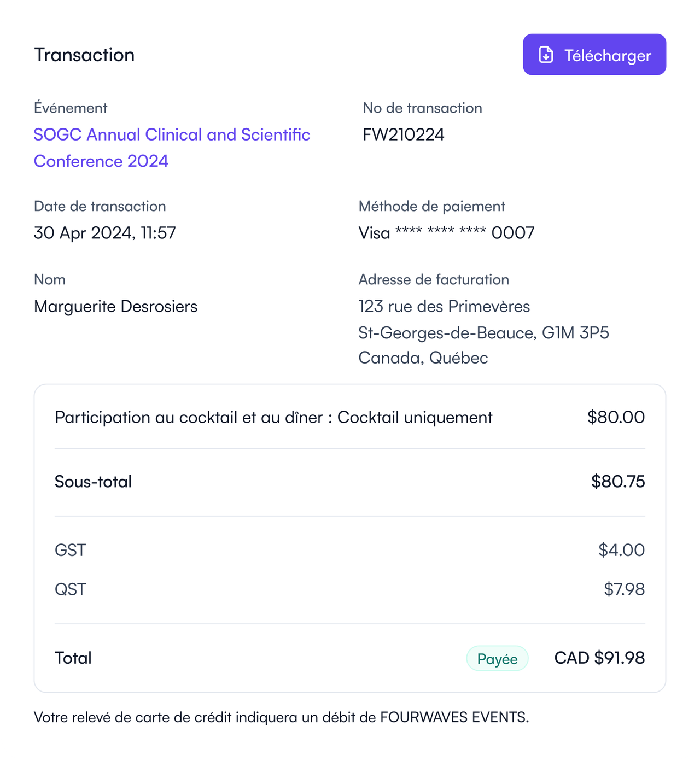
Task: Click the Télécharger button label
Action: tap(608, 55)
